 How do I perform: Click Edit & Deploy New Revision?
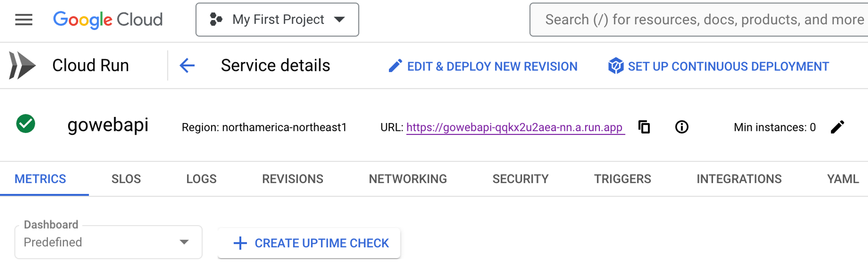coord(483,66)
